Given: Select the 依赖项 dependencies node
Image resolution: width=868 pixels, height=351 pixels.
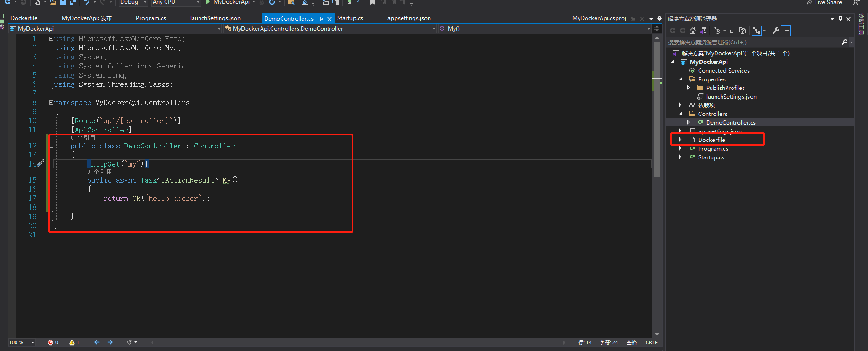Looking at the screenshot, I should pos(706,105).
